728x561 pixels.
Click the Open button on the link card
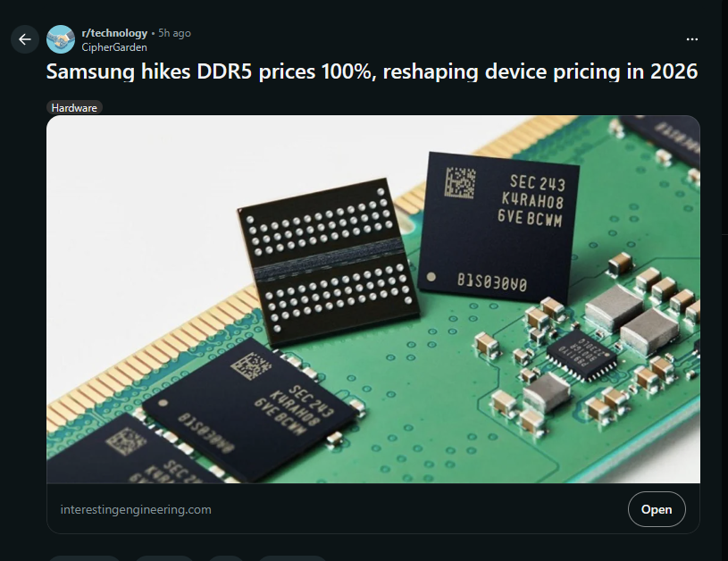[657, 509]
